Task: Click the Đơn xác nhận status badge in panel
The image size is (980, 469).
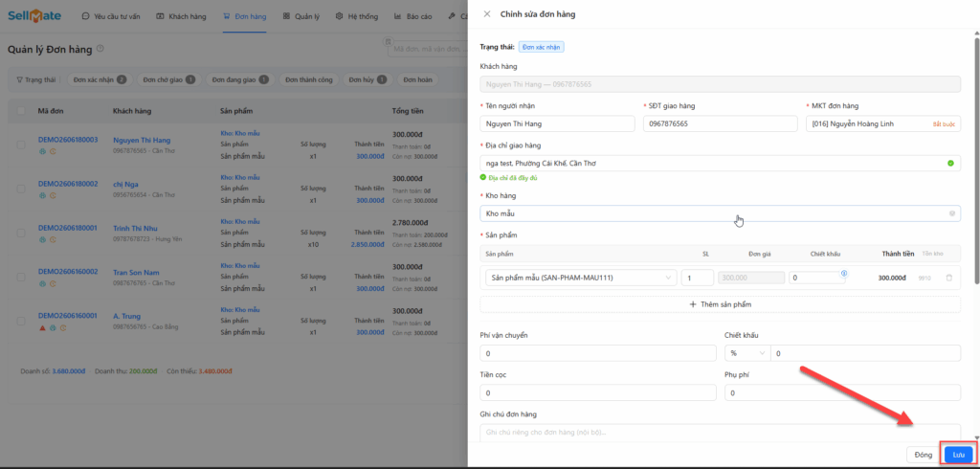Action: point(542,47)
